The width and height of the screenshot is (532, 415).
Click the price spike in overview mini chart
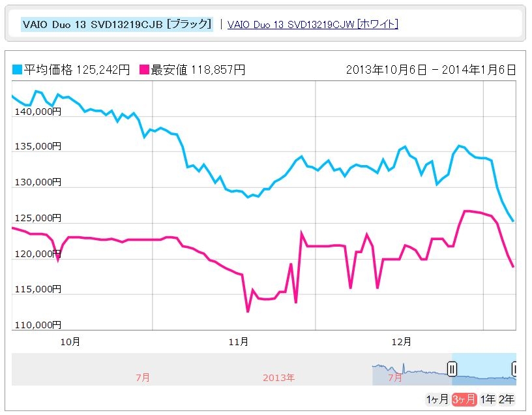pos(403,365)
